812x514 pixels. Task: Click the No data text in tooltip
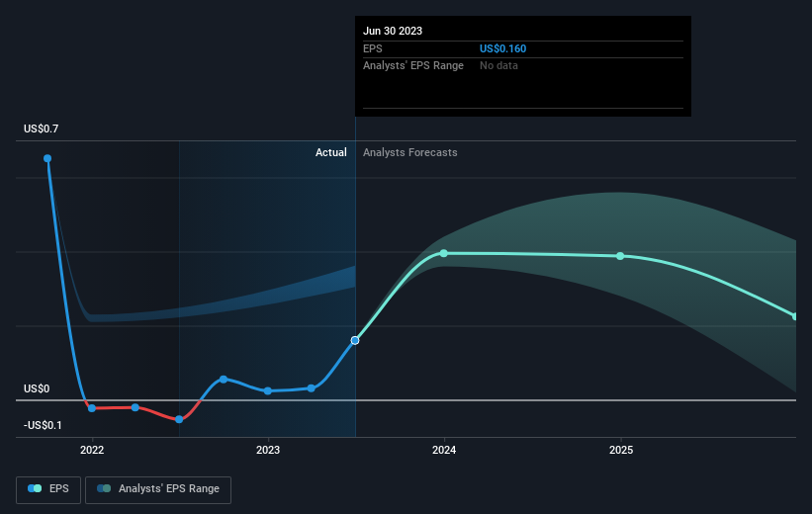tap(498, 66)
